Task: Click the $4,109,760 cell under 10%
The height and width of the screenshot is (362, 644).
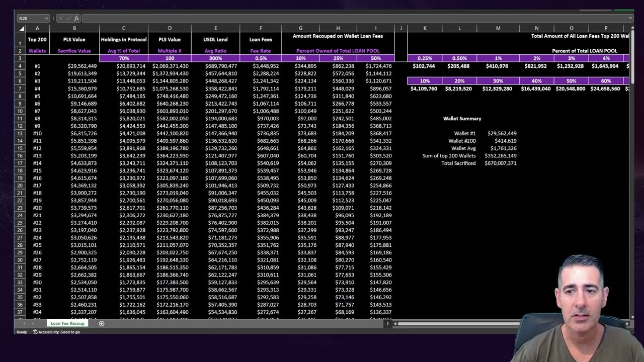Action: pyautogui.click(x=425, y=88)
